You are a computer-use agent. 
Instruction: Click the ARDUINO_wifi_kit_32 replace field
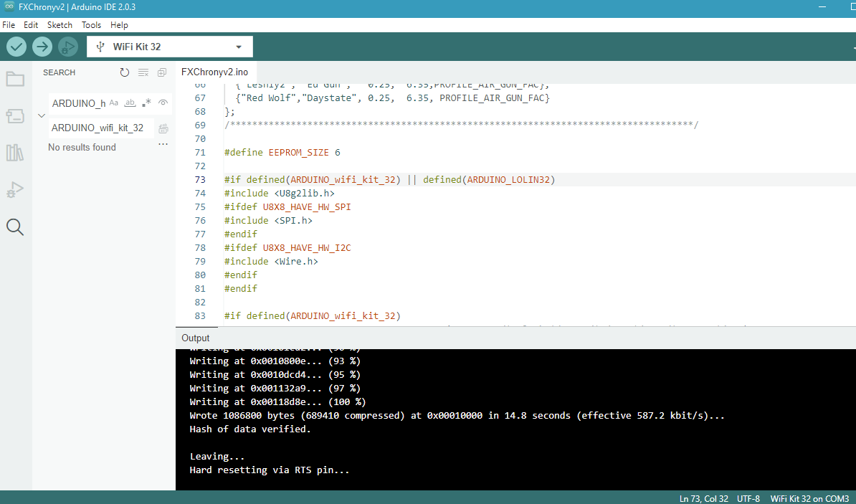[x=101, y=128]
